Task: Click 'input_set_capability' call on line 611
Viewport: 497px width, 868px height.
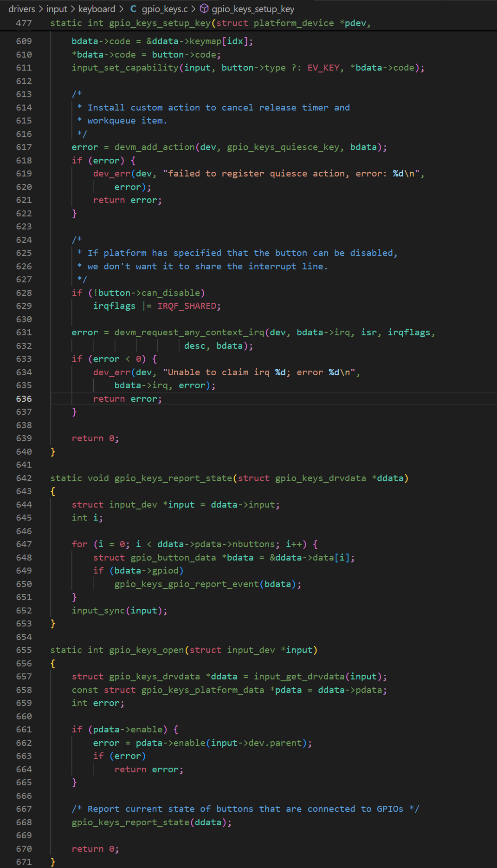Action: [125, 68]
